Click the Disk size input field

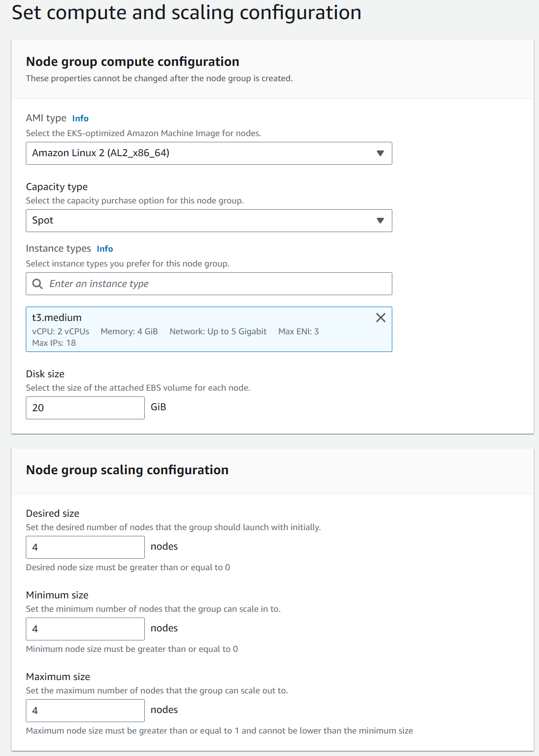[85, 408]
